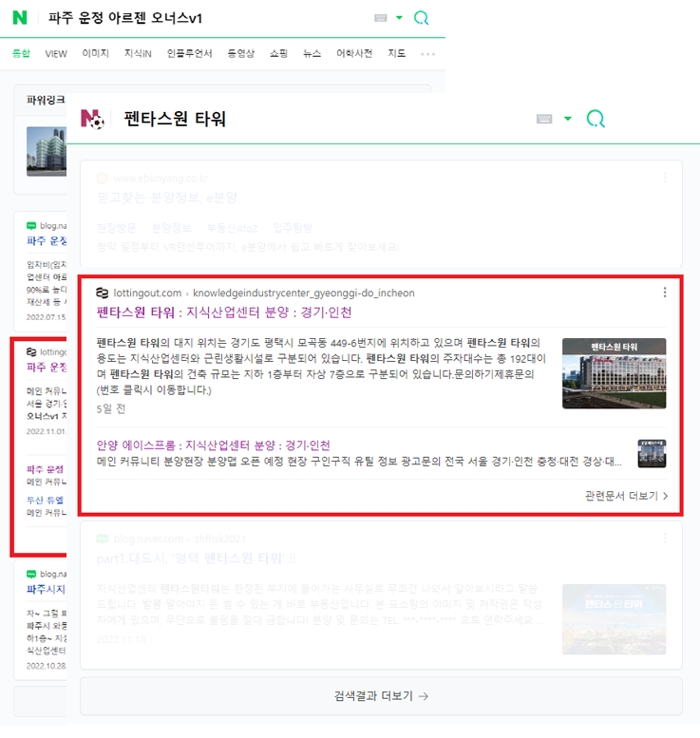Click the 분양정보 sublink

[x=171, y=228]
